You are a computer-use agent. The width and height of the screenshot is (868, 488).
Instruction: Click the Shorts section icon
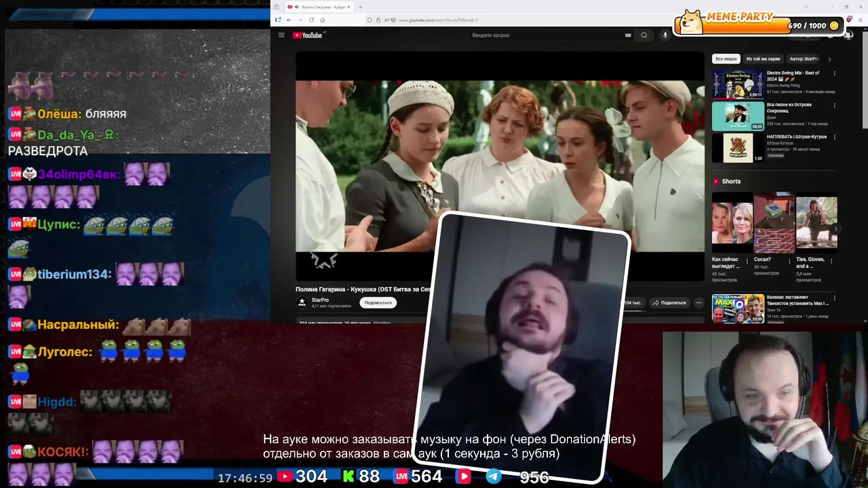point(716,182)
